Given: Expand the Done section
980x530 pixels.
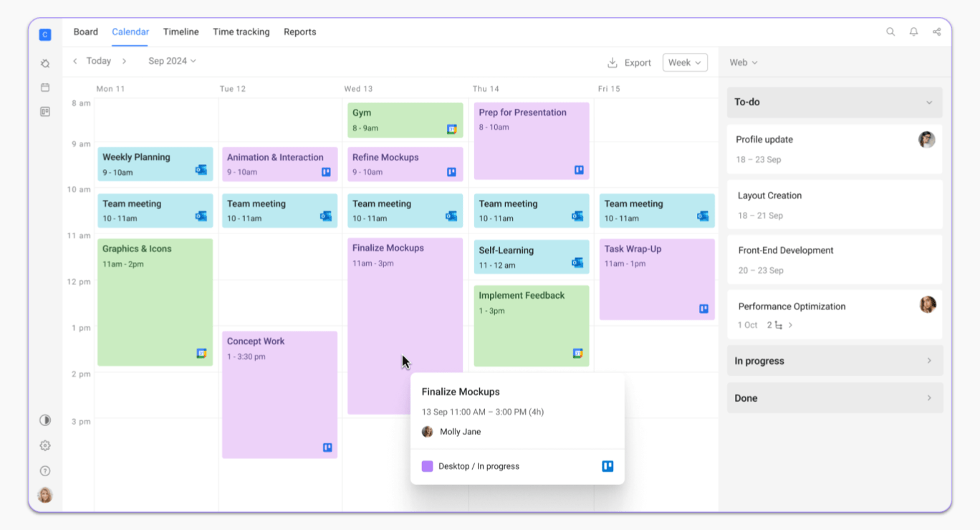Looking at the screenshot, I should point(928,397).
